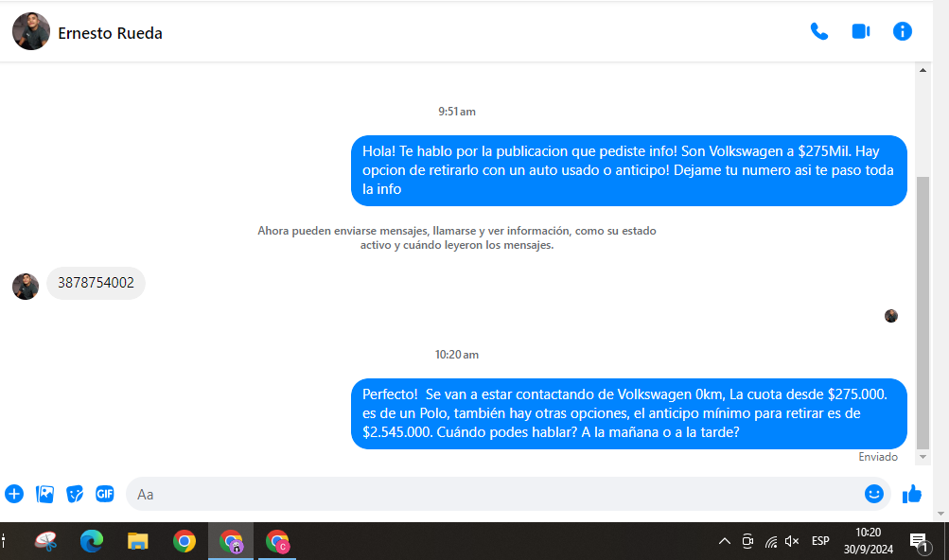The image size is (949, 560).
Task: Open the emoji picker in the message box
Action: coord(873,494)
